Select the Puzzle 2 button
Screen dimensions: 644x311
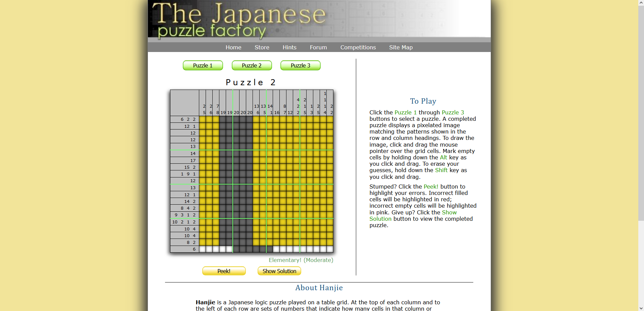click(x=252, y=65)
